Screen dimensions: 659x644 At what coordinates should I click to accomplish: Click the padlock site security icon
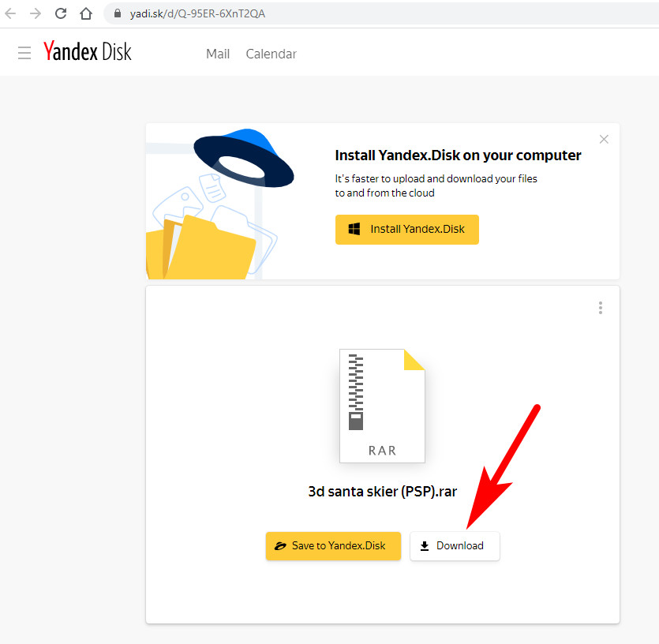coord(118,13)
